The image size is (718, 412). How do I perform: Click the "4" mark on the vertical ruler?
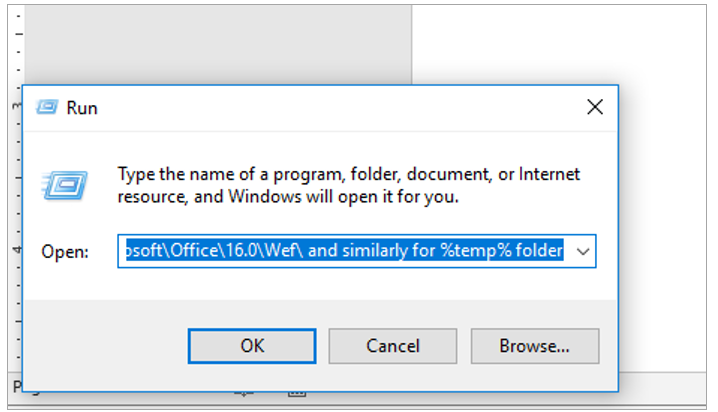15,249
